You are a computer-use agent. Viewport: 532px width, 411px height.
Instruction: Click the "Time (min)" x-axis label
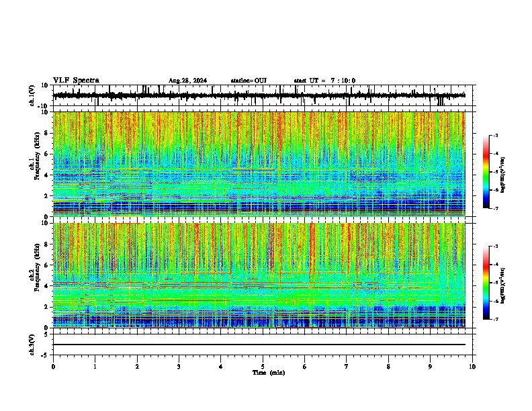pos(269,373)
